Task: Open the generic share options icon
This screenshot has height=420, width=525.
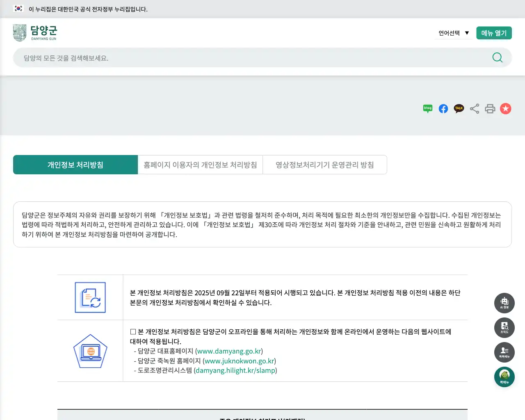Action: tap(475, 109)
